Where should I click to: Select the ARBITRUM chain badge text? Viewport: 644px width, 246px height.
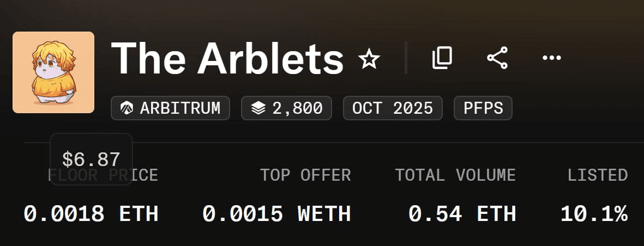pos(180,108)
